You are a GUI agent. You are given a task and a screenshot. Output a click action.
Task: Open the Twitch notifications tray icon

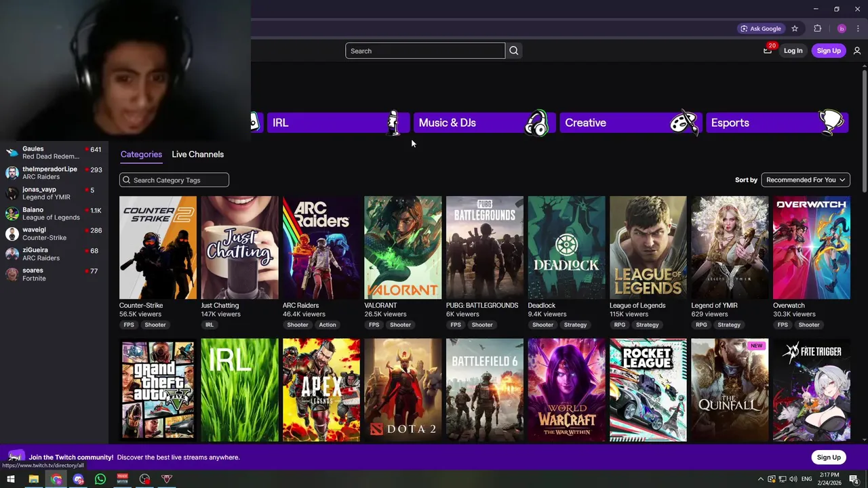point(768,50)
